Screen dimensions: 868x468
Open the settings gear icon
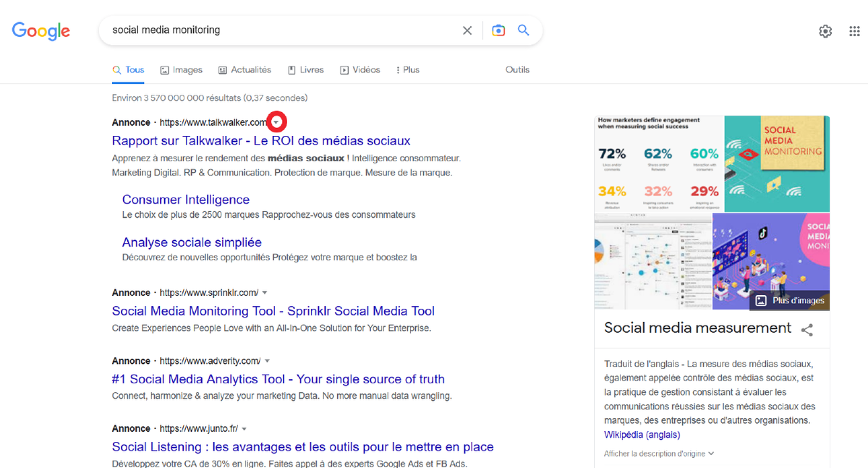click(x=825, y=31)
